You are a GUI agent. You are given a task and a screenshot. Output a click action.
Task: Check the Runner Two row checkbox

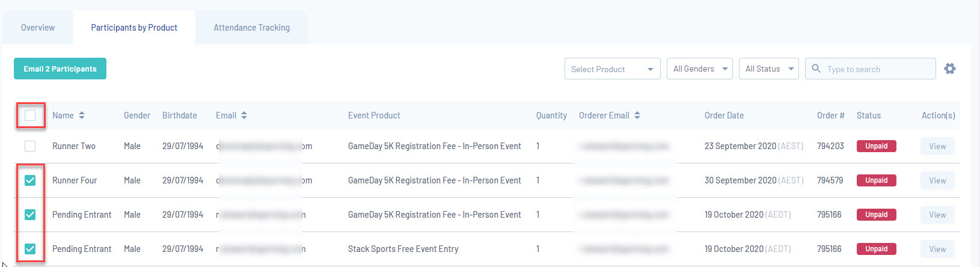click(x=30, y=146)
